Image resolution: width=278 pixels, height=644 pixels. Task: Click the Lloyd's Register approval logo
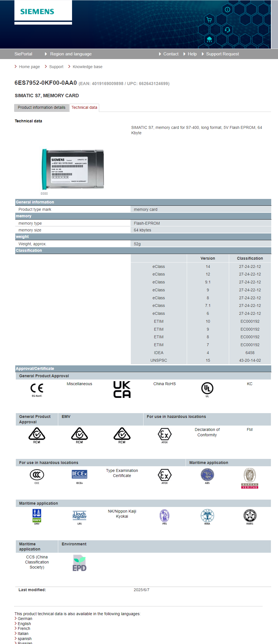[x=79, y=516]
